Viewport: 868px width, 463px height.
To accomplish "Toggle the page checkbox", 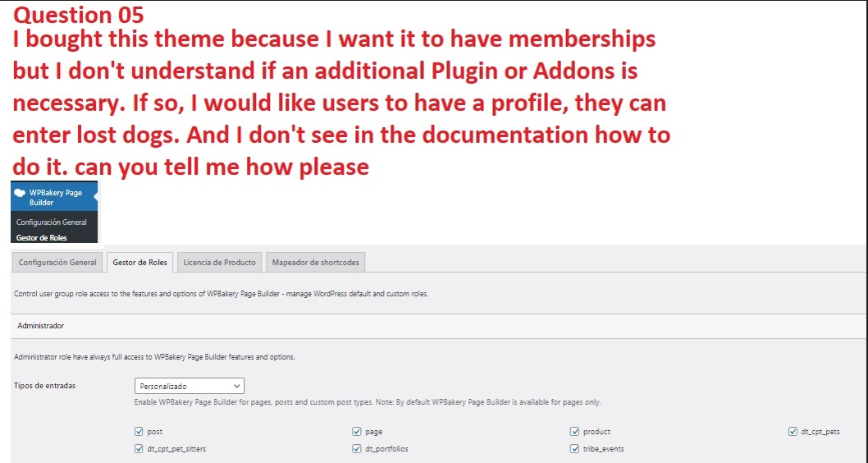I will (x=357, y=432).
